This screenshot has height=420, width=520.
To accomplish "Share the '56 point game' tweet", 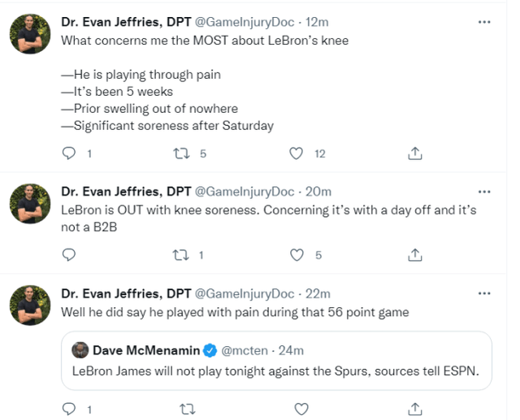I will [414, 408].
